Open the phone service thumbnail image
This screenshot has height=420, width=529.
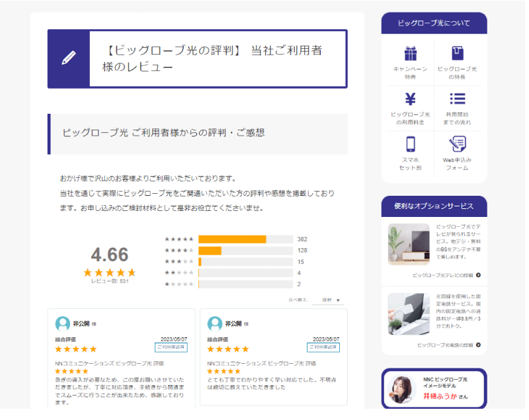point(409,314)
